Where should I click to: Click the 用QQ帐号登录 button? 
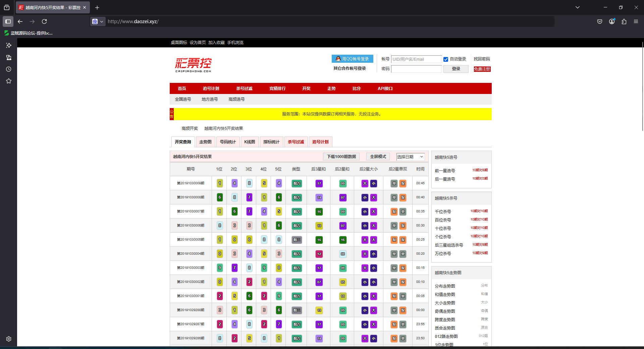[x=352, y=59]
